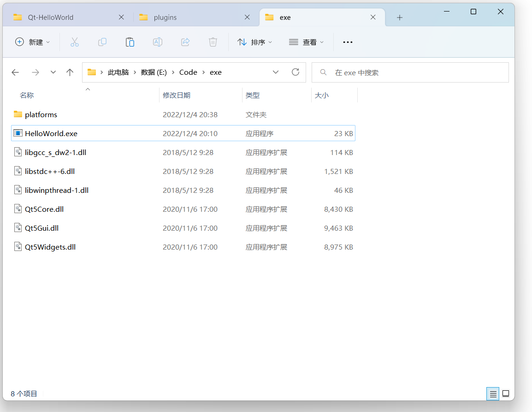This screenshot has width=532, height=412.
Task: Close the plugins tab
Action: [x=248, y=17]
